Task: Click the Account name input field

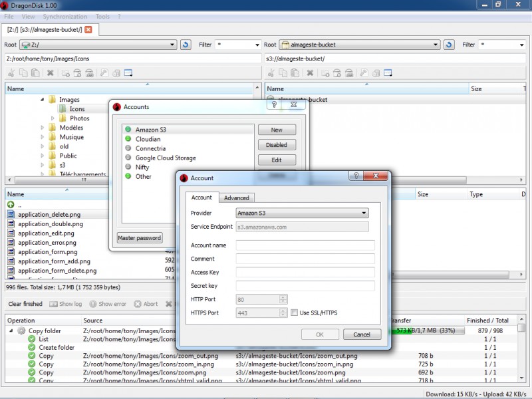Action: pyautogui.click(x=305, y=245)
